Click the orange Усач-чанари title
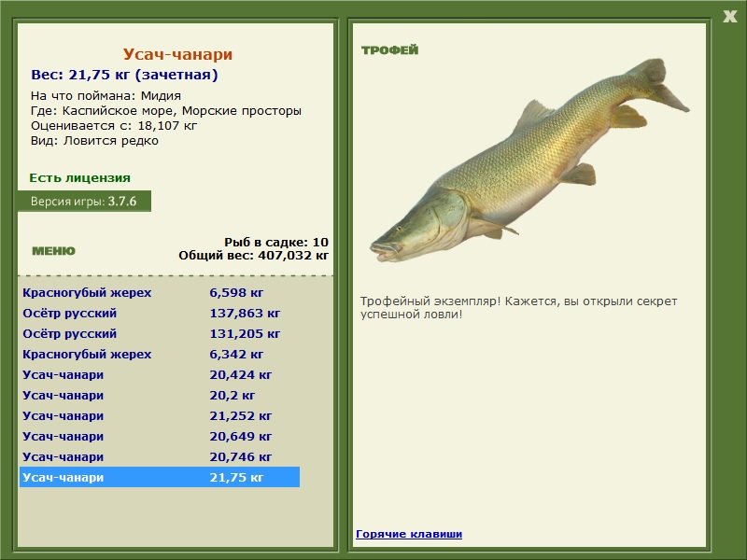This screenshot has height=560, width=747. (x=177, y=55)
